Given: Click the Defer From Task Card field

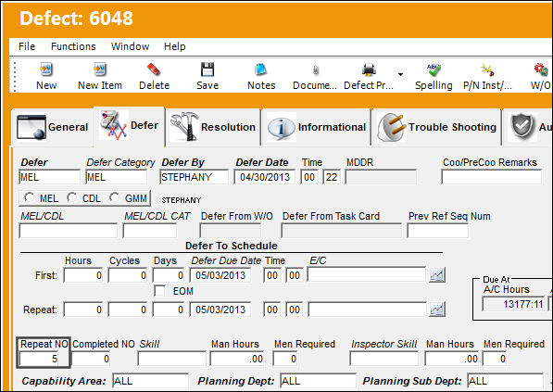Looking at the screenshot, I should [x=342, y=231].
